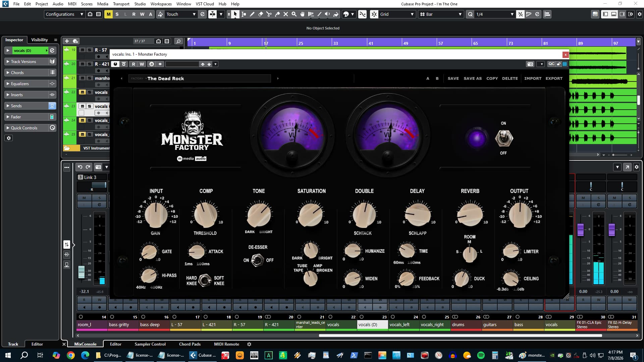
Task: Expand the Equalizers inspector section
Action: tap(26, 84)
